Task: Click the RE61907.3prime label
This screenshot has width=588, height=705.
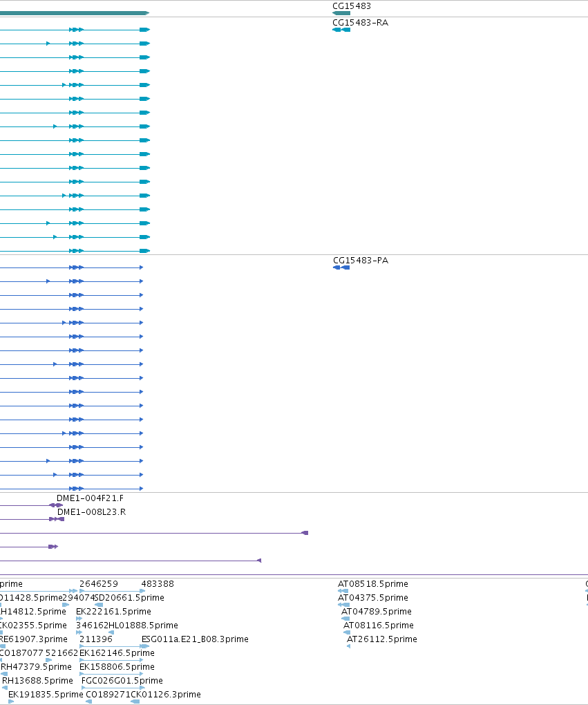Action: 34,639
